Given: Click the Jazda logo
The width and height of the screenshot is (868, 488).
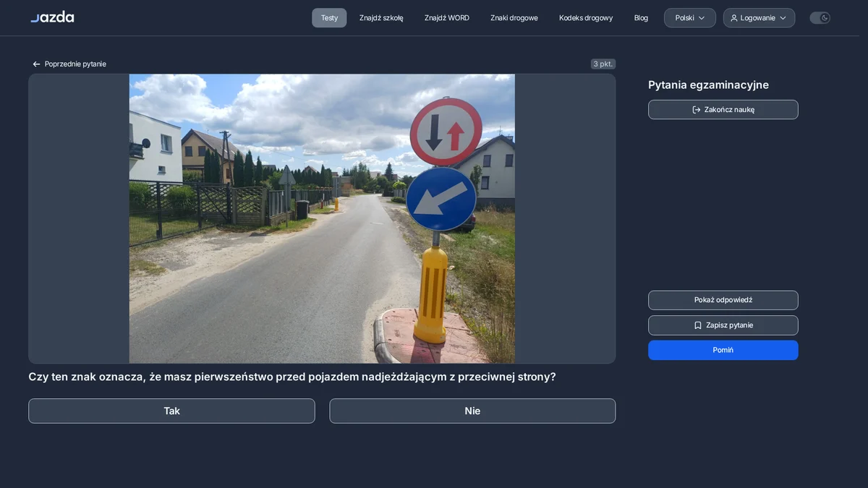Looking at the screenshot, I should tap(52, 17).
